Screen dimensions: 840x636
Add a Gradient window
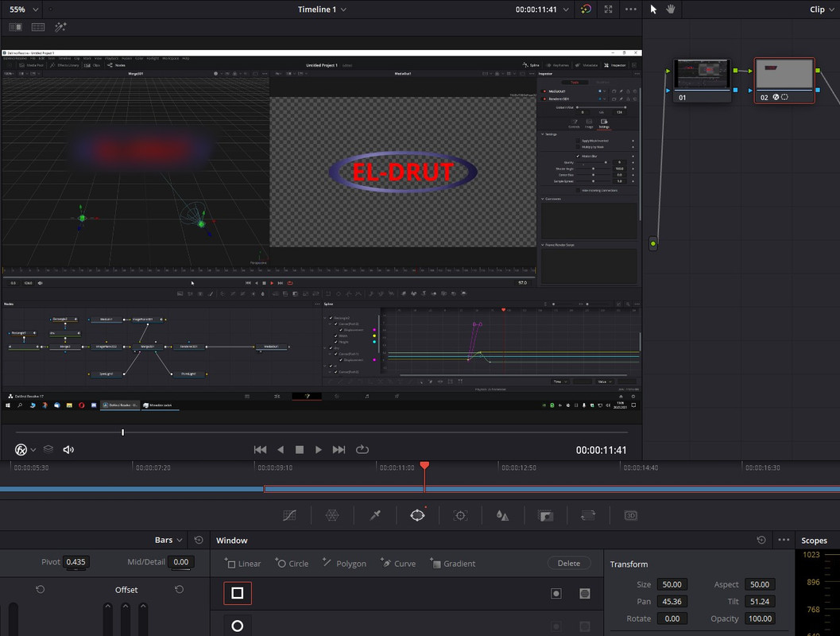pyautogui.click(x=453, y=563)
